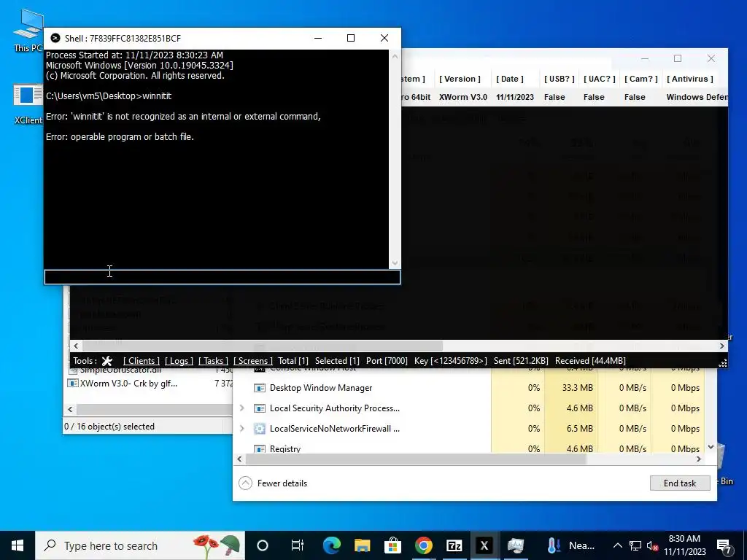Click Shell window scrollbar up arrow
747x560 pixels.
(x=395, y=56)
